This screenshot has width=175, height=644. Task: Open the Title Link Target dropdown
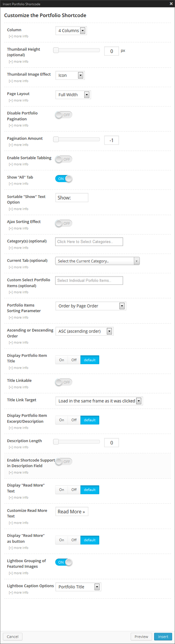[99, 401]
